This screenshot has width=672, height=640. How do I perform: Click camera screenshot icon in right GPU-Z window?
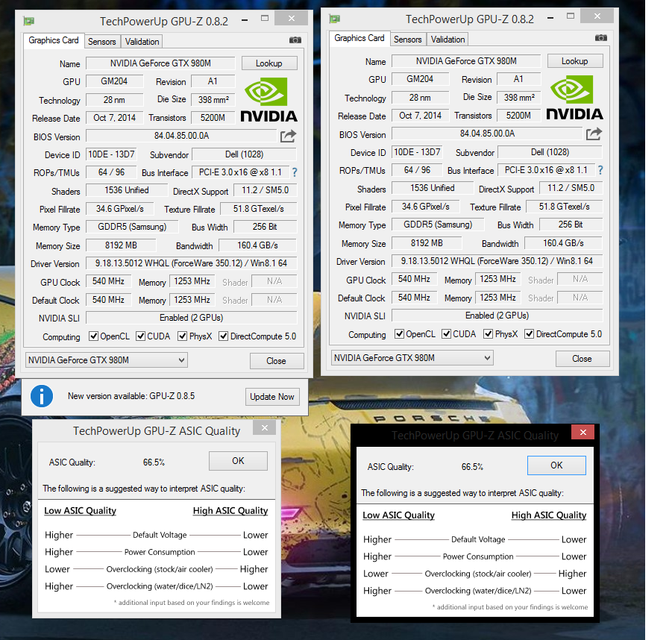[x=601, y=38]
